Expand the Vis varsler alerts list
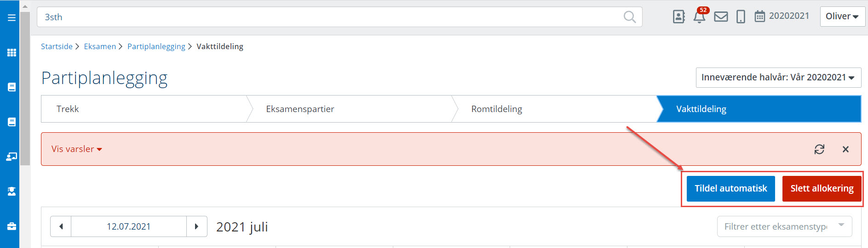The image size is (868, 248). 76,149
